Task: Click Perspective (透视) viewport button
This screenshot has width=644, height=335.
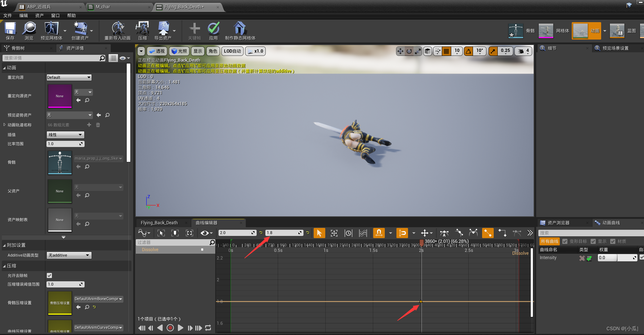Action: 157,51
